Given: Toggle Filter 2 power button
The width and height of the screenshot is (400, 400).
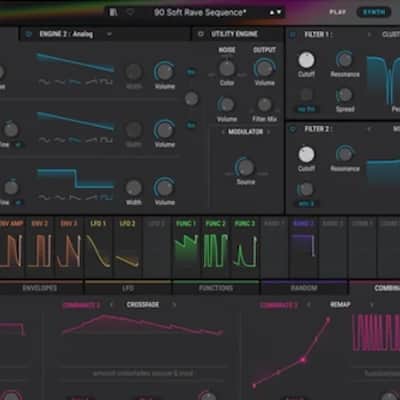Looking at the screenshot, I should (x=292, y=129).
